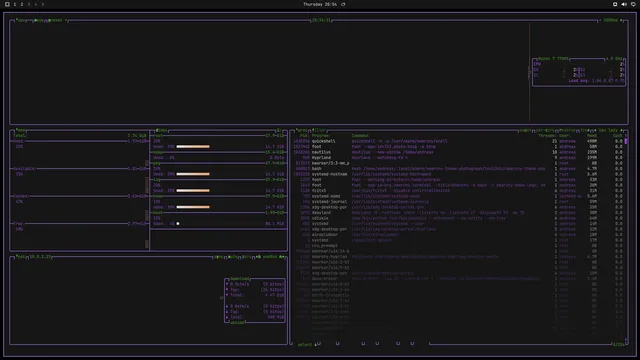The width and height of the screenshot is (640, 360).
Task: Switch to workspace 4
Action: pos(36,4)
